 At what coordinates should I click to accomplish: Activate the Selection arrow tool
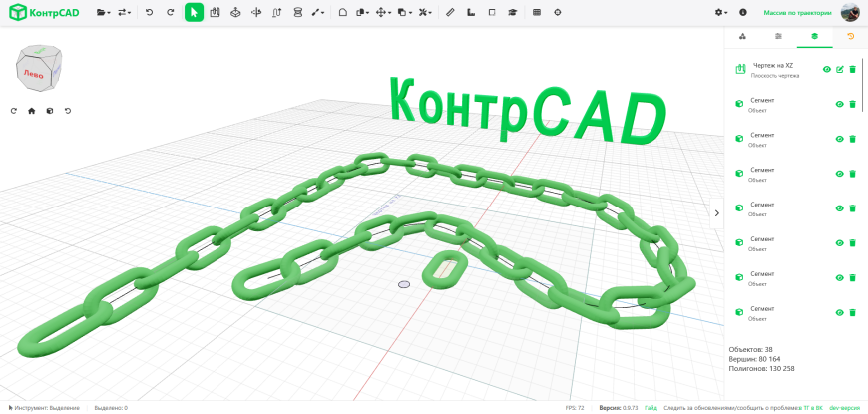194,12
